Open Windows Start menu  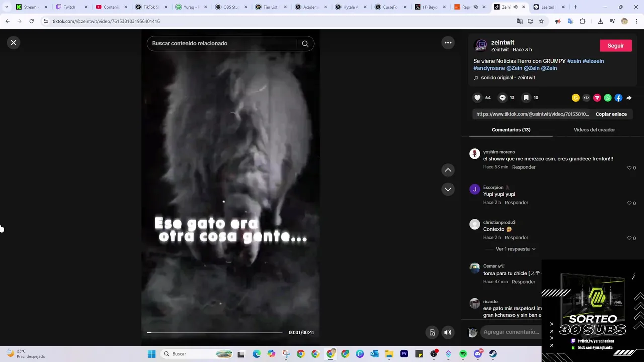click(x=151, y=354)
